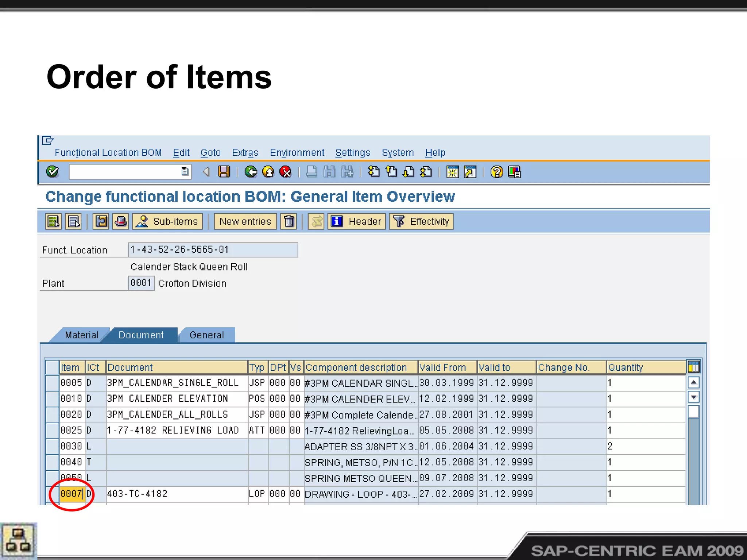Viewport: 747px width, 560px height.
Task: Click the Header button
Action: 357,221
